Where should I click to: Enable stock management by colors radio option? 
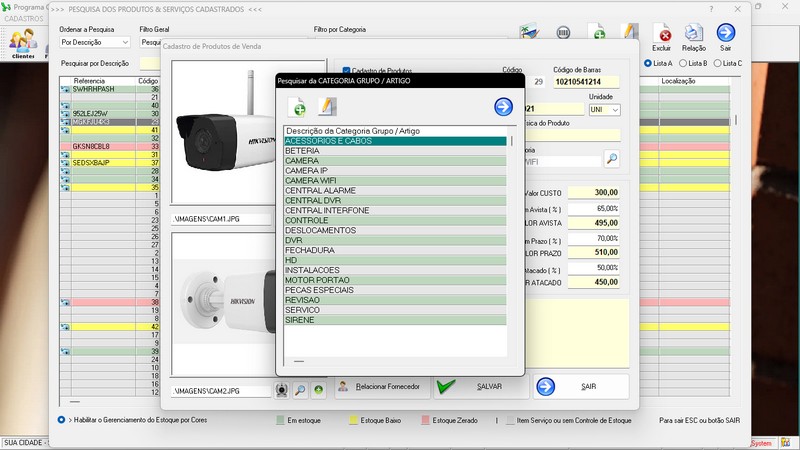tap(62, 420)
